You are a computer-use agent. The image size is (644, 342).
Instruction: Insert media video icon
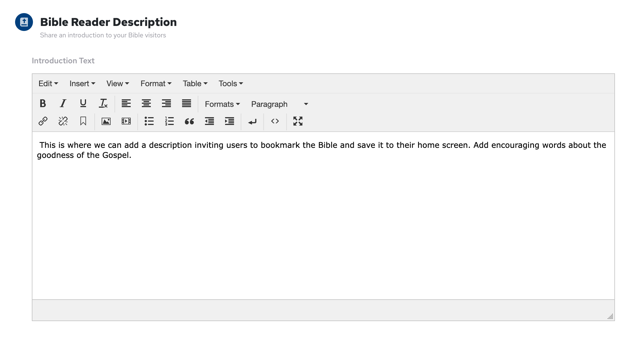coord(126,121)
